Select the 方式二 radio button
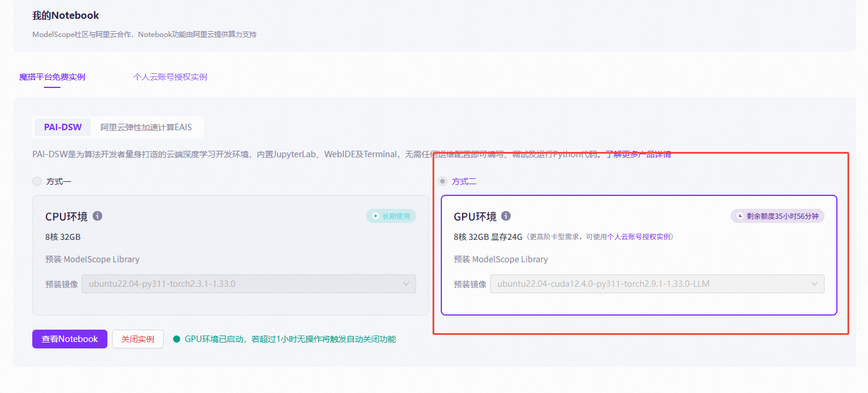 443,181
